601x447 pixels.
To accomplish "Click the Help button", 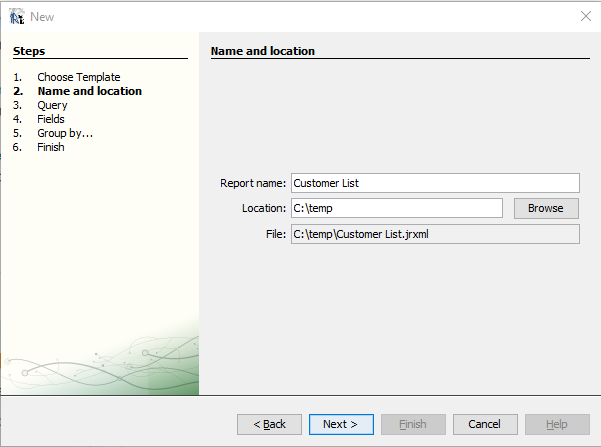I will [x=557, y=424].
